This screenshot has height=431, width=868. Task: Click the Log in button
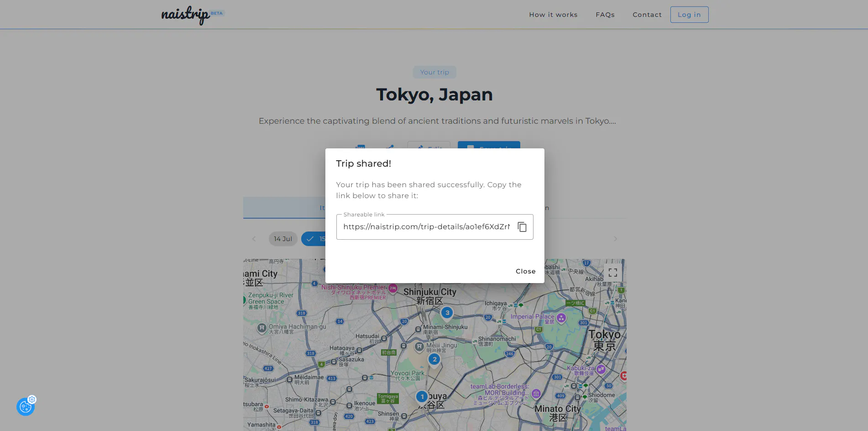tap(689, 15)
